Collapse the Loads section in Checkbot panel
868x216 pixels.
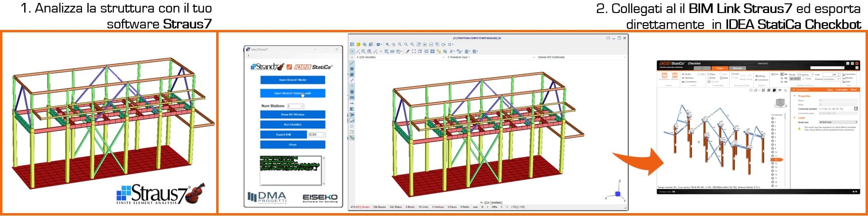tap(795, 117)
